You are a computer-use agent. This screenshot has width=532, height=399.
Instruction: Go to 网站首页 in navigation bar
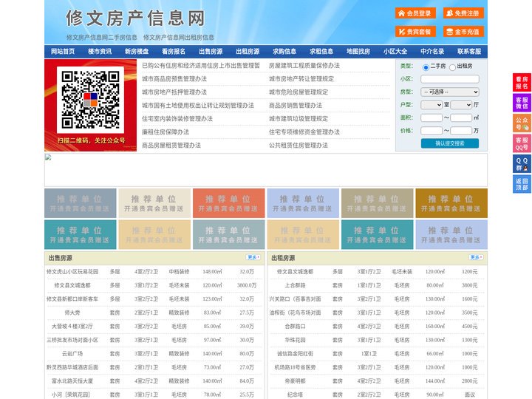coord(63,52)
